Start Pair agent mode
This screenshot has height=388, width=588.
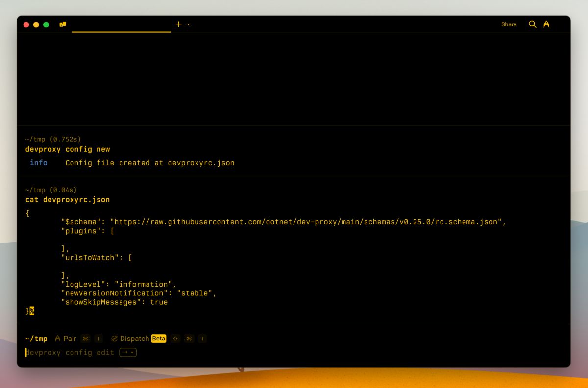click(66, 339)
